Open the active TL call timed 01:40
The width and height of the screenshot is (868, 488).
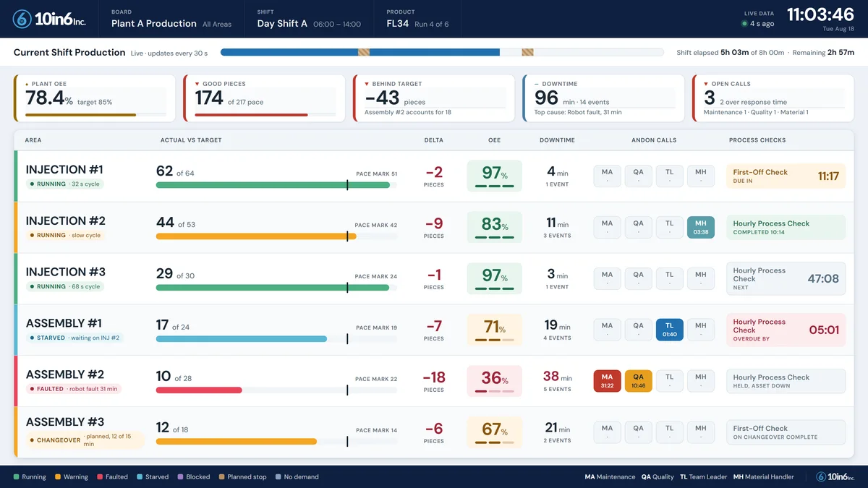coord(670,330)
